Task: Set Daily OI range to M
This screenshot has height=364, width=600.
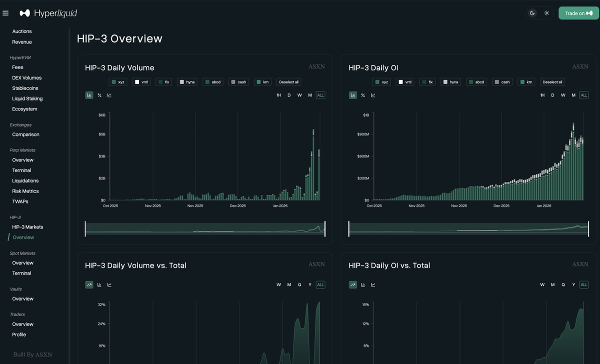Action: point(573,95)
